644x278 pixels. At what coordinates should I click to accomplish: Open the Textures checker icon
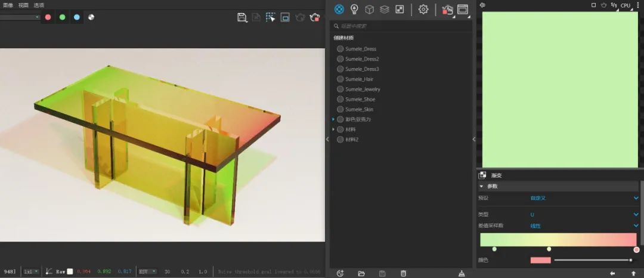400,9
